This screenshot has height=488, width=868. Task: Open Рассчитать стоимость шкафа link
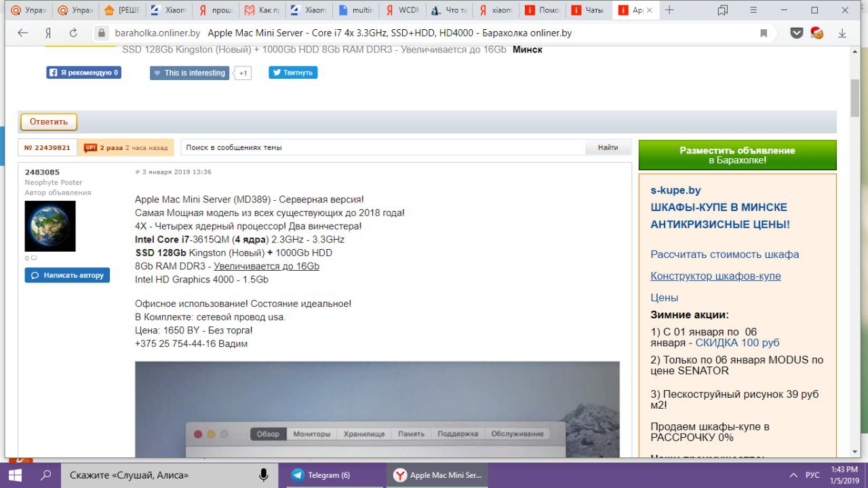[x=725, y=255]
